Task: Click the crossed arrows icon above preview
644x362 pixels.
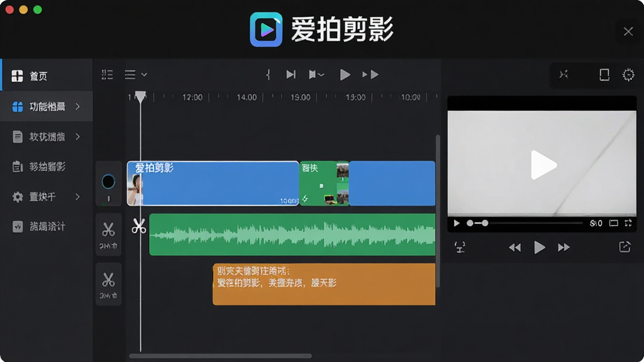Action: (x=563, y=74)
